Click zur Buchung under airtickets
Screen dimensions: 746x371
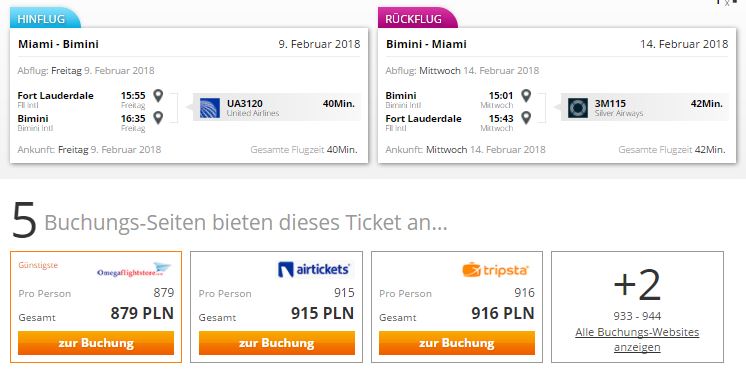277,343
